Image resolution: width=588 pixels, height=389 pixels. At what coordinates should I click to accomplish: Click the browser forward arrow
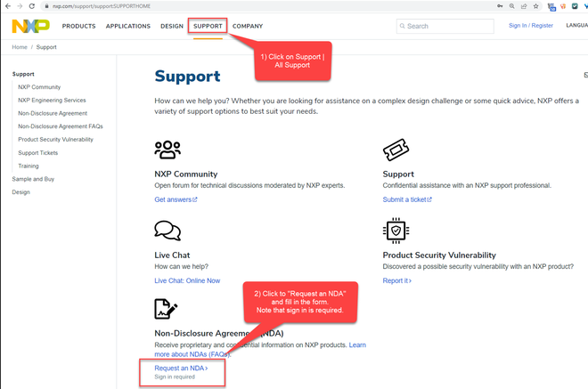coord(20,6)
